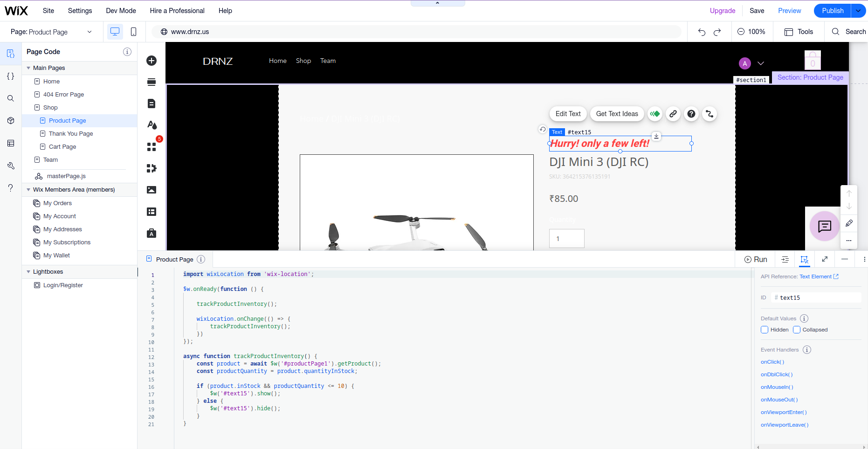Open the Dev Mode menu
Image resolution: width=868 pixels, height=449 pixels.
click(x=121, y=11)
